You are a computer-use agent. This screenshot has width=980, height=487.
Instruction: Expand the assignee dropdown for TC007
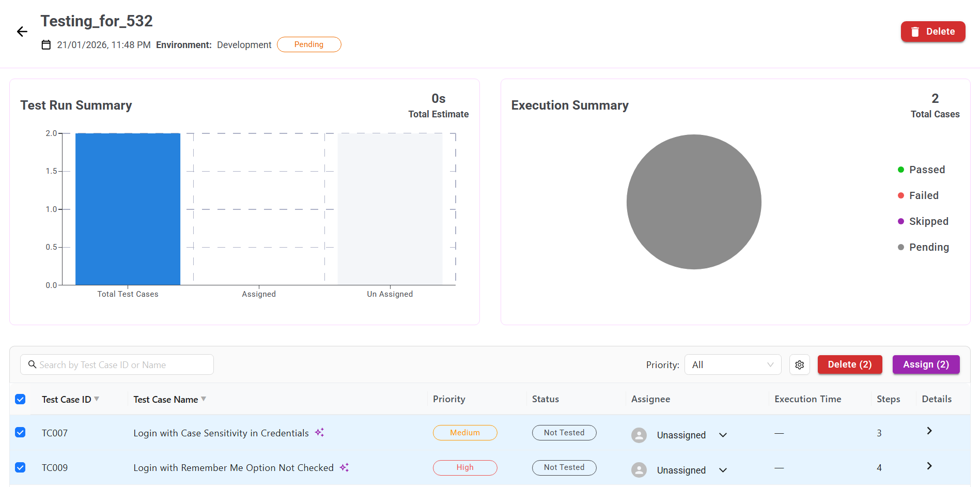tap(723, 435)
